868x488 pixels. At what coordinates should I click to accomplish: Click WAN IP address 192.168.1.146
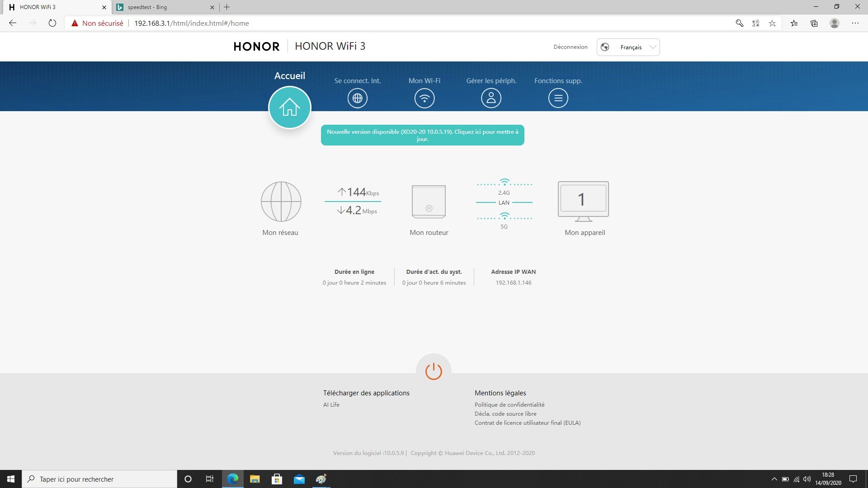pos(514,283)
